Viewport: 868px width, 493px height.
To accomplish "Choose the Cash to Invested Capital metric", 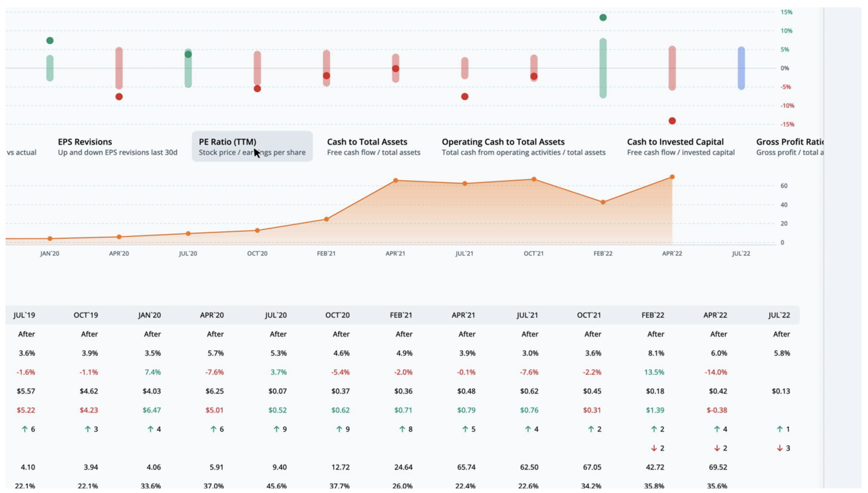I will tap(680, 146).
